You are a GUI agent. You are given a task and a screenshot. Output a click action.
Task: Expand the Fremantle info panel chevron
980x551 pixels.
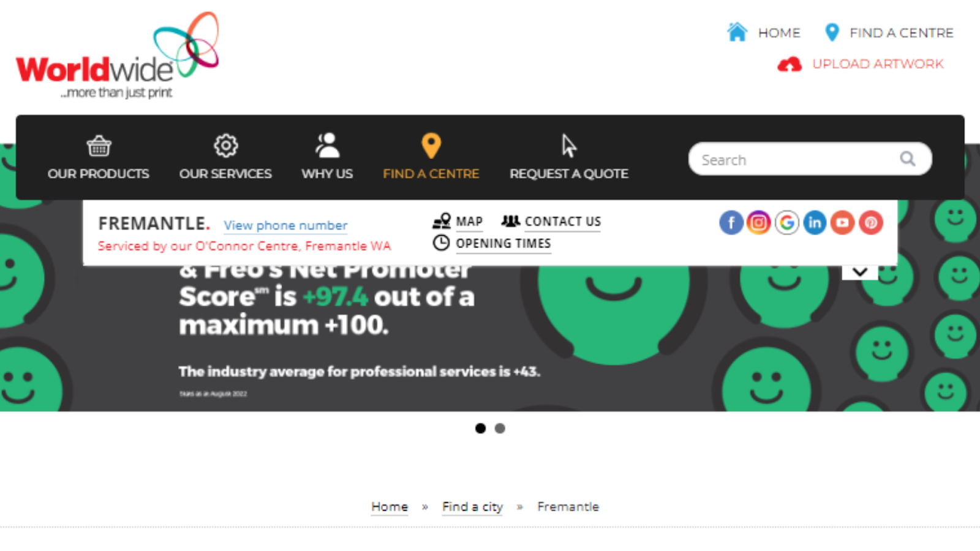(x=860, y=272)
